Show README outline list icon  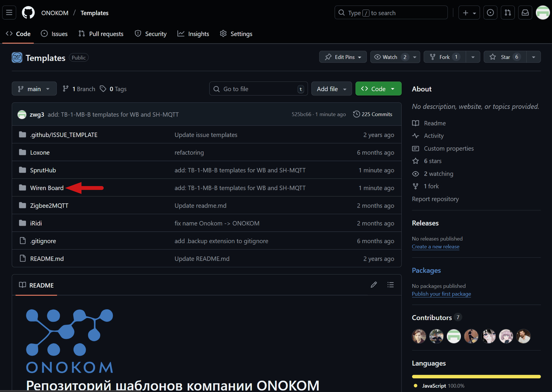390,285
